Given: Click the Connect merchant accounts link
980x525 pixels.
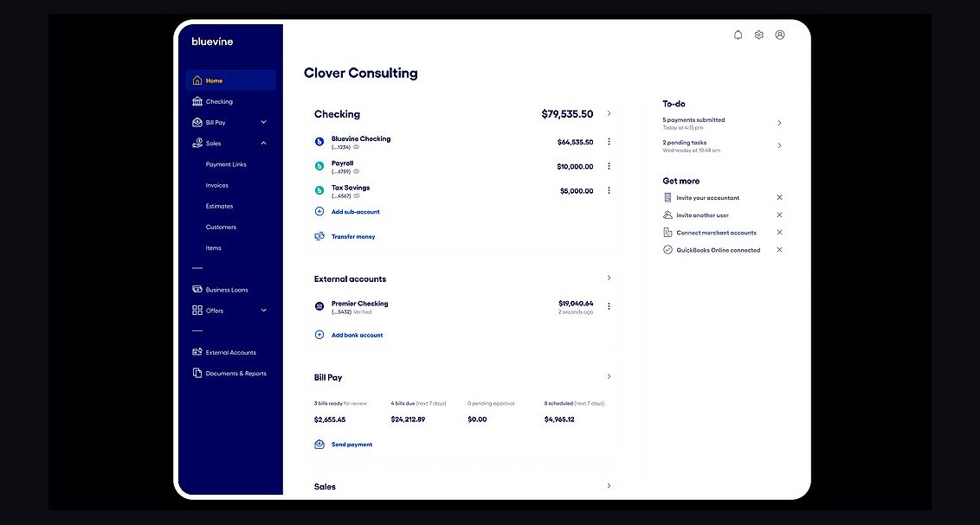Looking at the screenshot, I should point(716,233).
